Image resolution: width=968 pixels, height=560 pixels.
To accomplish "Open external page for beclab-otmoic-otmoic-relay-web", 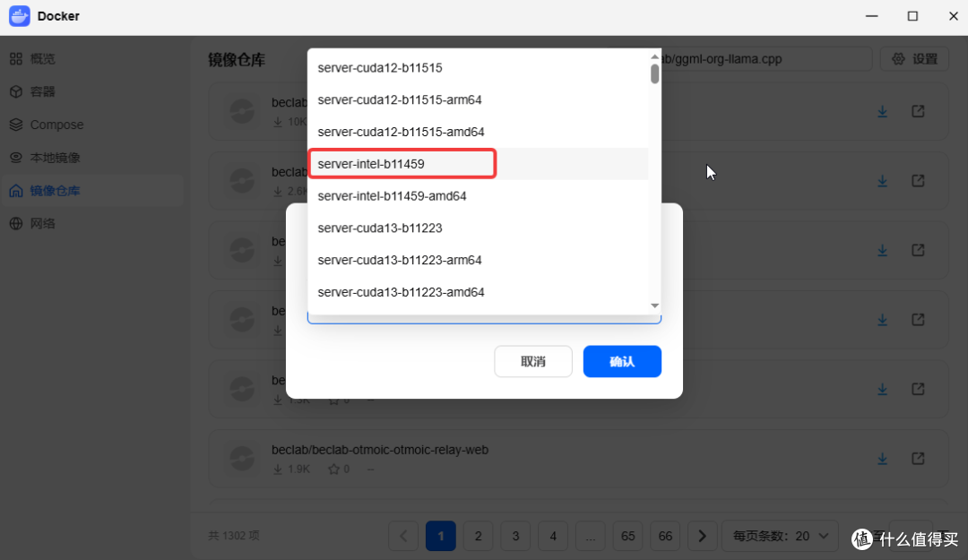I will click(x=918, y=459).
